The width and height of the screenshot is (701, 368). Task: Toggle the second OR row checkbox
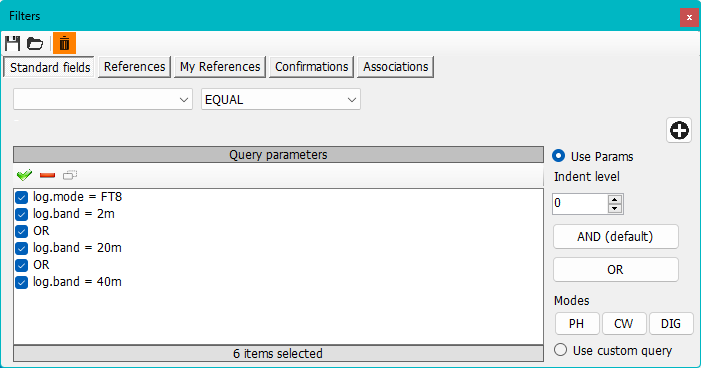pos(21,265)
